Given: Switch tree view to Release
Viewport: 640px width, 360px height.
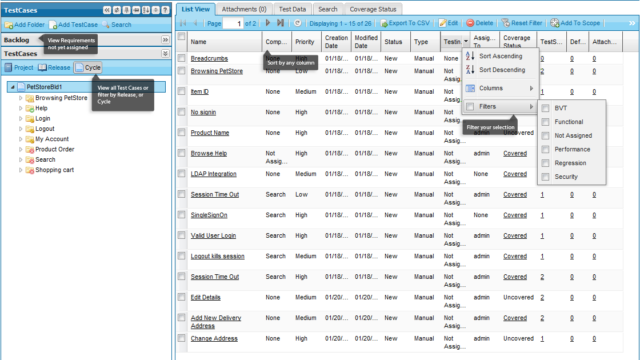Looking at the screenshot, I should click(54, 68).
